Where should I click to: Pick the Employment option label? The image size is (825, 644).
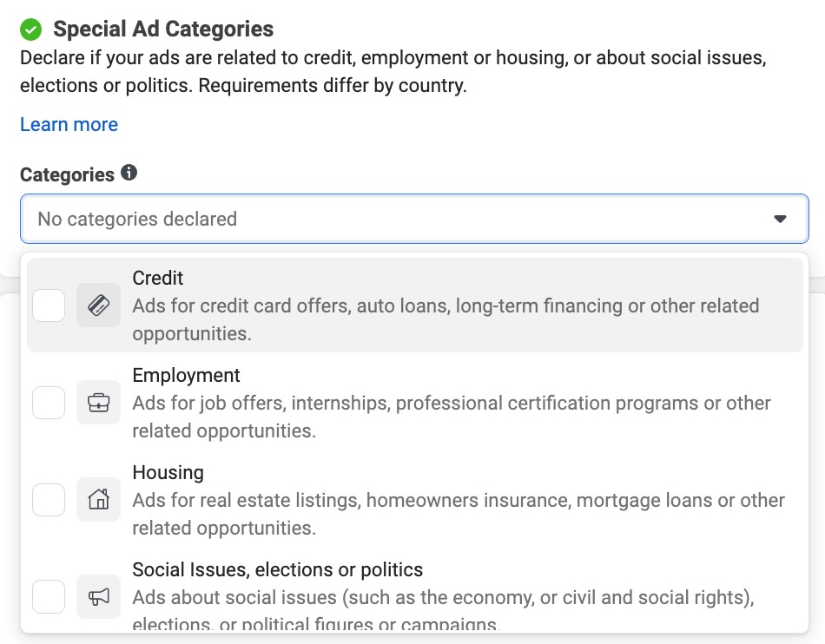(186, 376)
